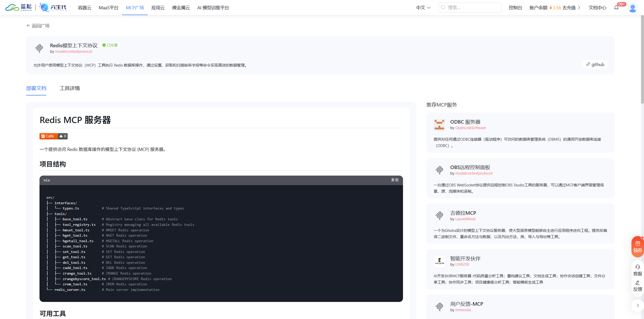
Task: Click the Redis MCP paperclip icon
Action: click(39, 48)
